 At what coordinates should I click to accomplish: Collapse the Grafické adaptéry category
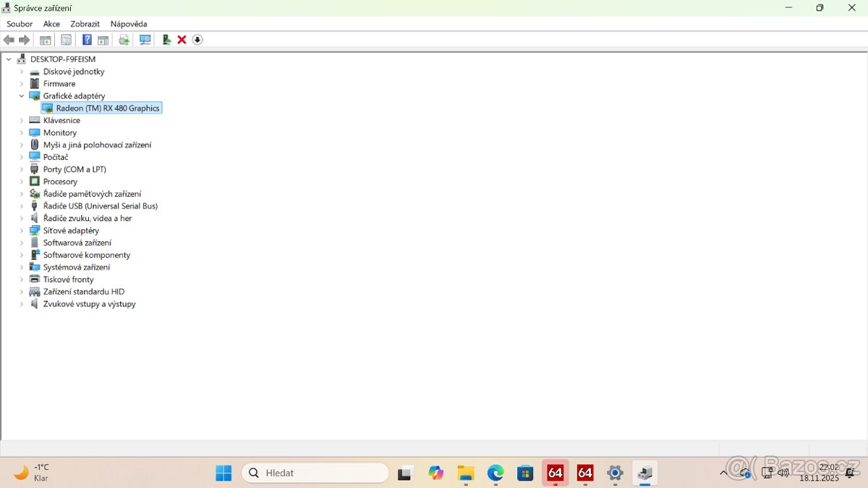(22, 96)
